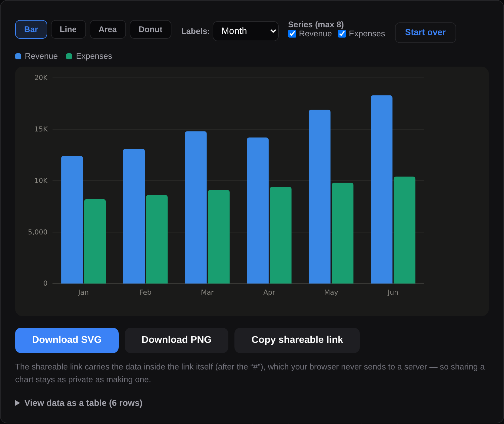The image size is (504, 424).
Task: Click the May Expenses bar
Action: point(343,233)
